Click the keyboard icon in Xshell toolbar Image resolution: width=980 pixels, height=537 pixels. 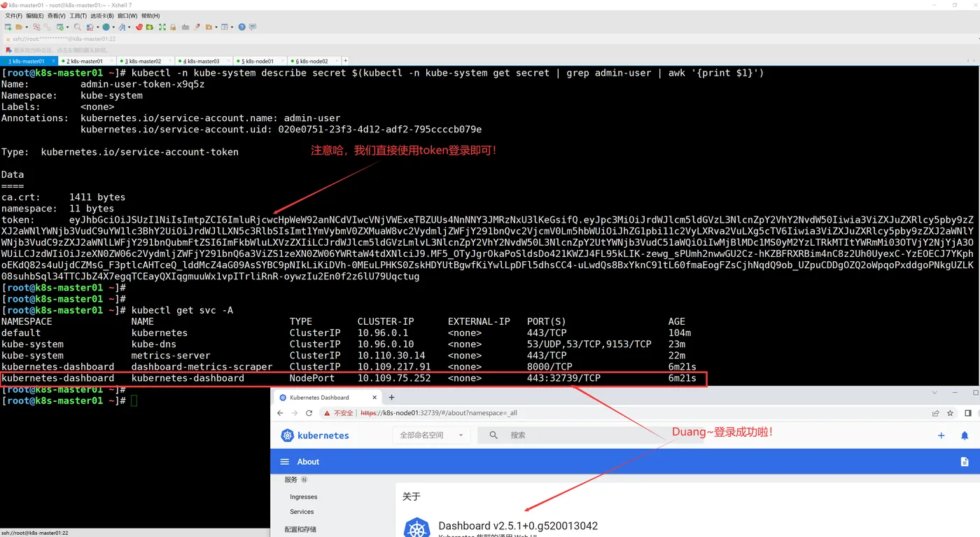pyautogui.click(x=185, y=27)
